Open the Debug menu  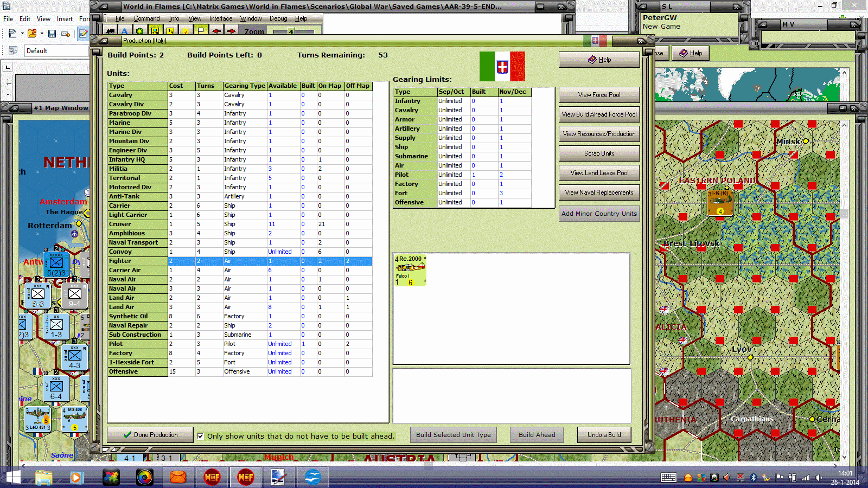point(278,18)
